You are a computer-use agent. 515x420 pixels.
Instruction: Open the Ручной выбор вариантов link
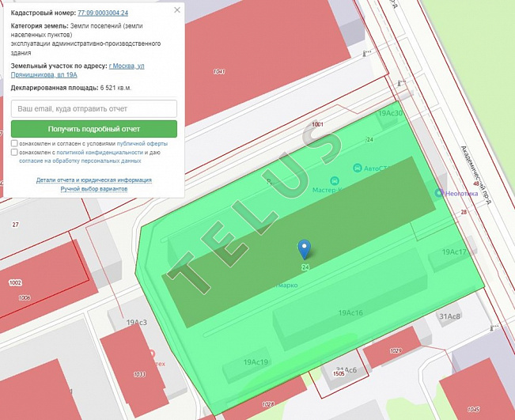(x=94, y=189)
